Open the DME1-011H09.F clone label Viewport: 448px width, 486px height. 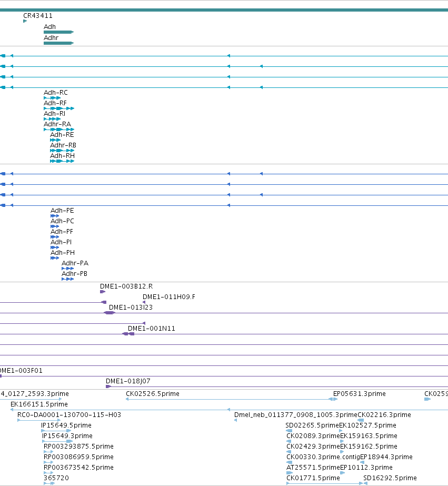click(169, 296)
